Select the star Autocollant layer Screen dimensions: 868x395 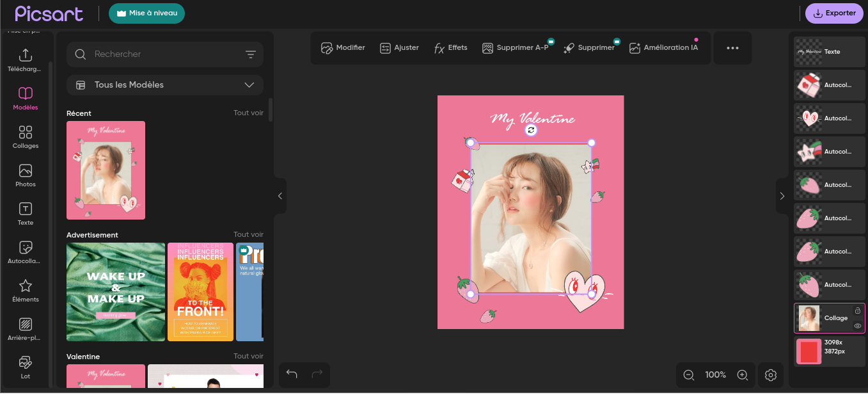point(830,152)
